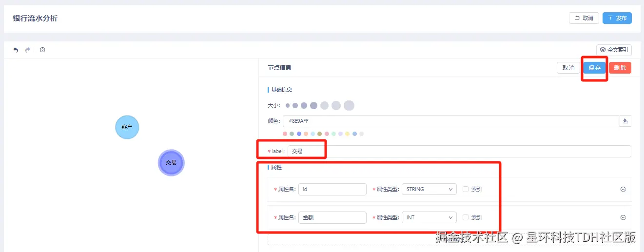Open the color picker icon beside hex field
Screen dimensions: 644x252
pyautogui.click(x=625, y=121)
